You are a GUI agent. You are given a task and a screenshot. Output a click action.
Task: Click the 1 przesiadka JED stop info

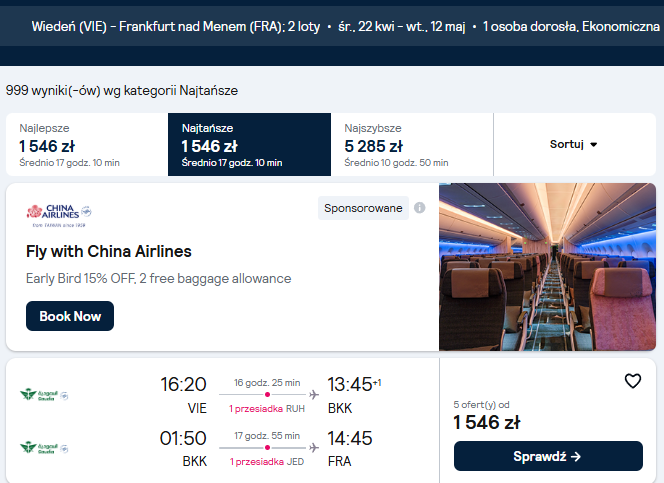coord(267,461)
